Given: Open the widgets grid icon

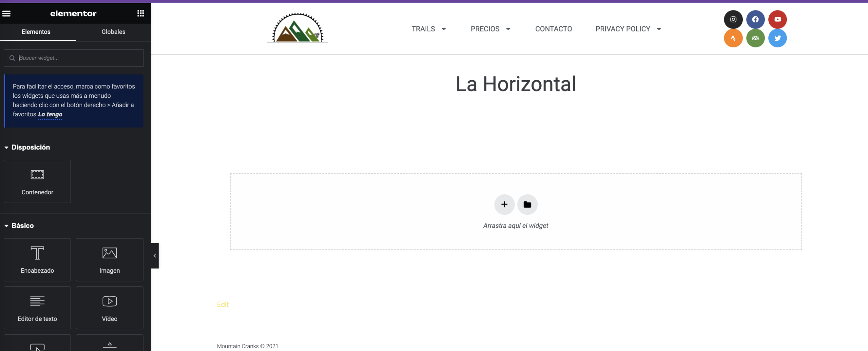Looking at the screenshot, I should click(x=141, y=13).
